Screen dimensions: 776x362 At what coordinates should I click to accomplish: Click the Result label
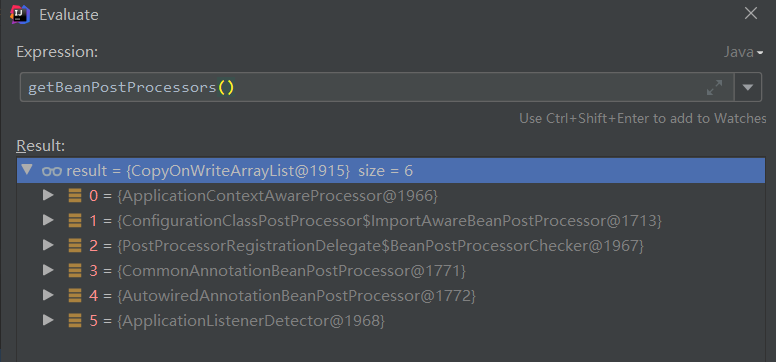click(41, 146)
